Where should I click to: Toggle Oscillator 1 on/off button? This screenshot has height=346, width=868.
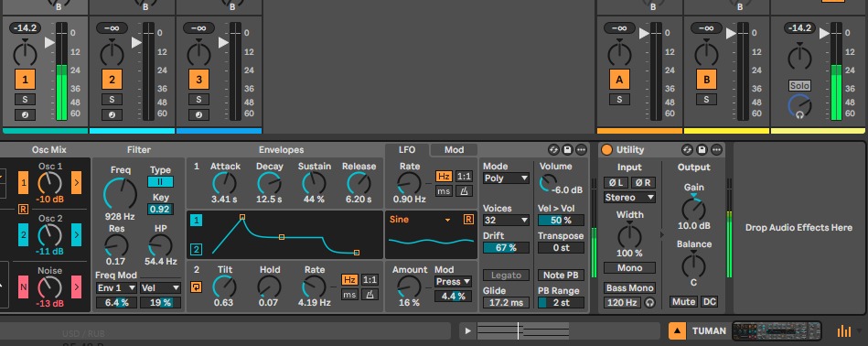23,183
